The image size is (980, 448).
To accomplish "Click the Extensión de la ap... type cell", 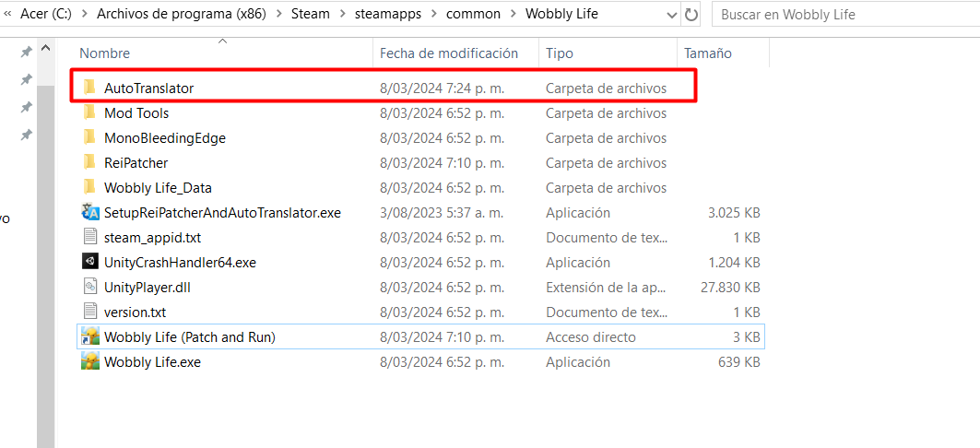I will coord(607,288).
